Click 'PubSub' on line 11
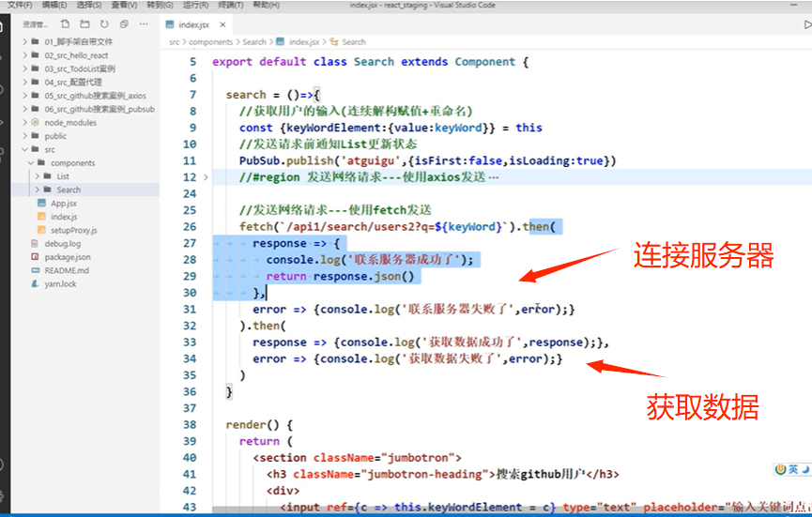This screenshot has width=812, height=517. (x=259, y=161)
